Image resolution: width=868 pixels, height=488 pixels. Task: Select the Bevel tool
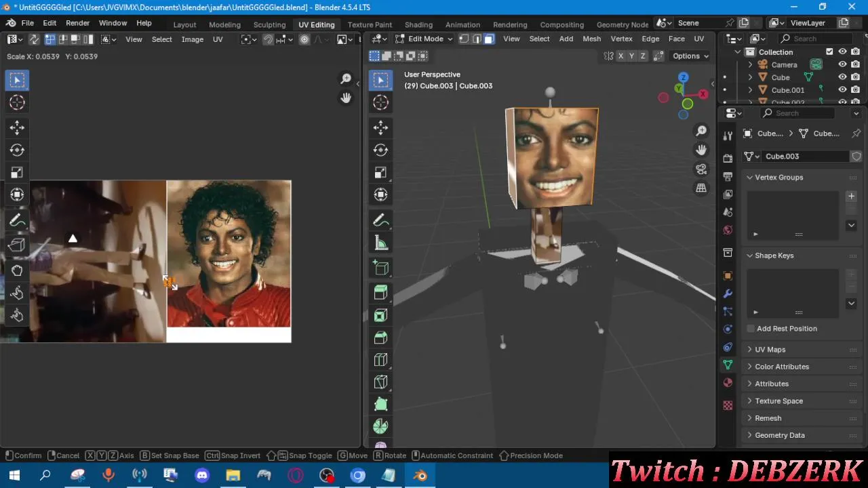click(380, 338)
